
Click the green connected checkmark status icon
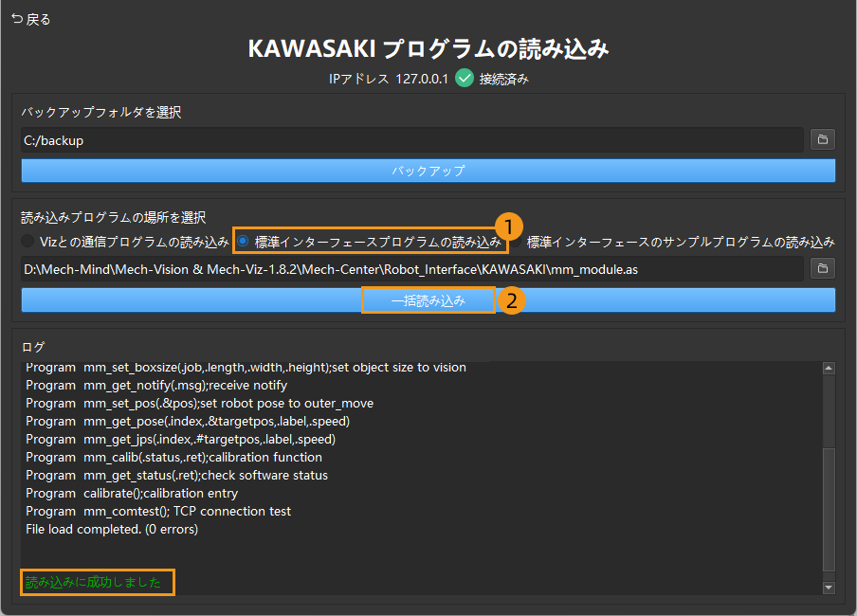[x=464, y=78]
